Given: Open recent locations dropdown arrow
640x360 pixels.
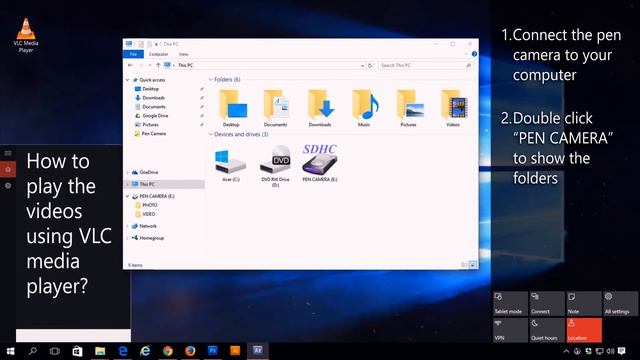Looking at the screenshot, I should (x=150, y=65).
